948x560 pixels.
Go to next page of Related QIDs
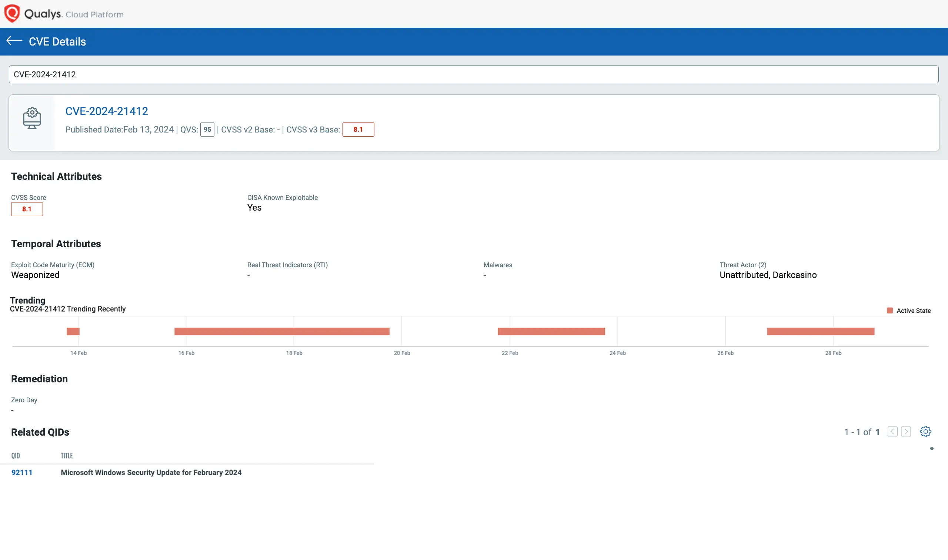pyautogui.click(x=906, y=432)
